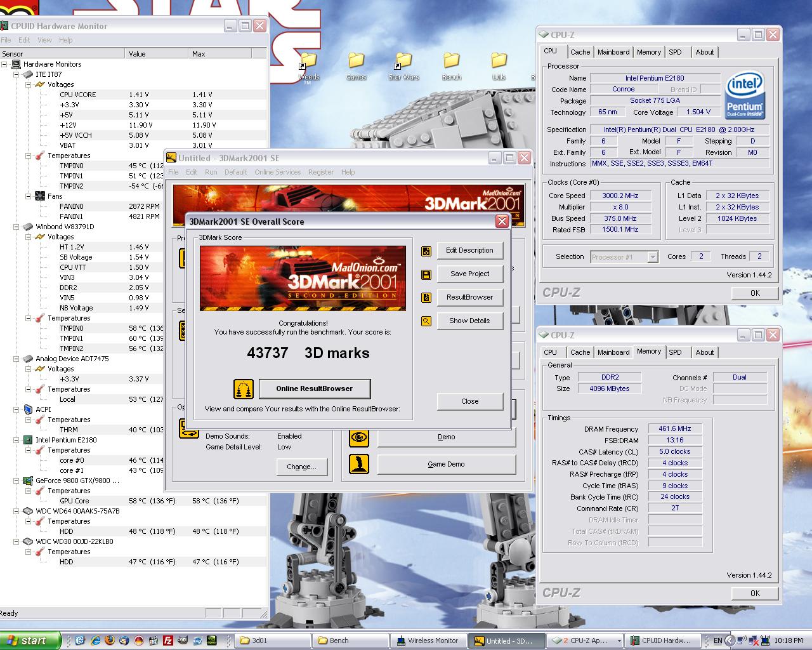The height and width of the screenshot is (650, 812).
Task: Click the Save Project button
Action: click(469, 274)
